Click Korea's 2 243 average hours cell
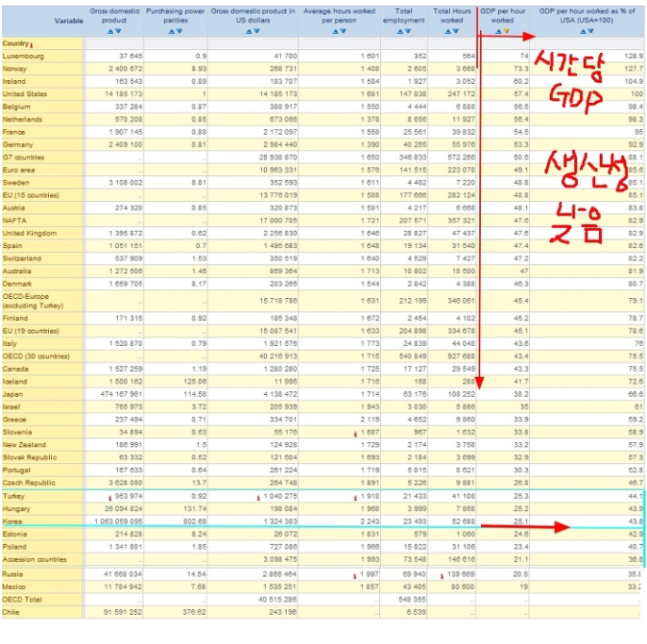 point(340,521)
